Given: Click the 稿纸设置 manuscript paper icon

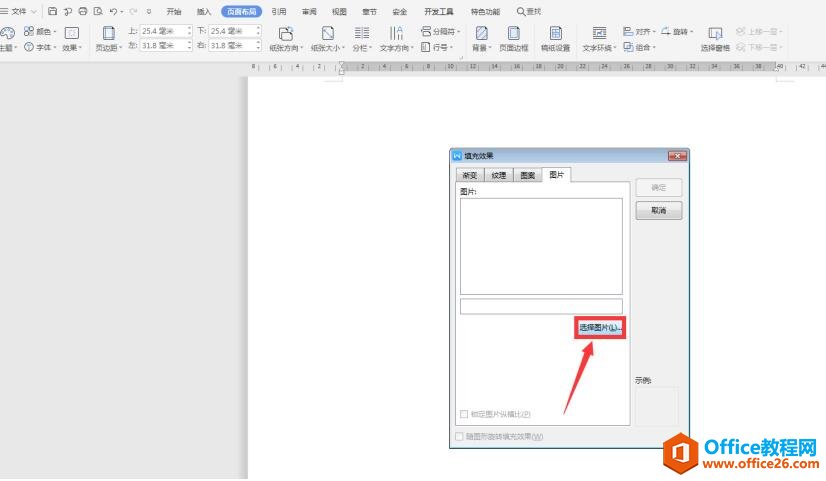Looking at the screenshot, I should 555,34.
